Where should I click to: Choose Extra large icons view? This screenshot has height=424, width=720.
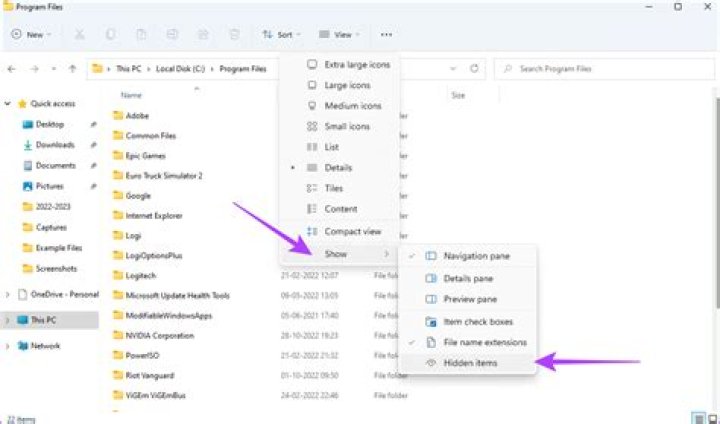(x=339, y=65)
